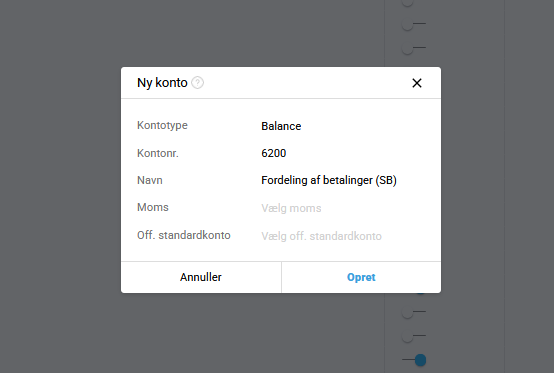Enable the grey switch just above the dialog

[x=414, y=48]
